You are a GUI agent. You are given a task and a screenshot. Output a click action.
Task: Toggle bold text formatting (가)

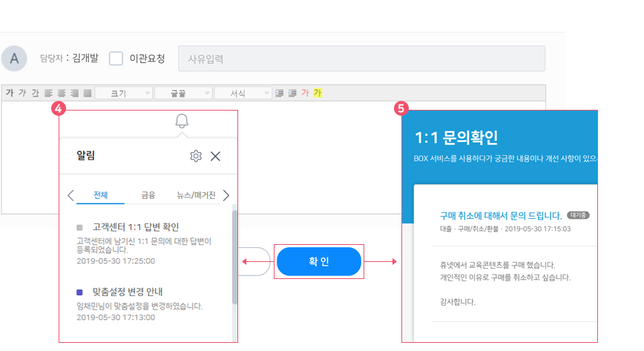coord(10,93)
